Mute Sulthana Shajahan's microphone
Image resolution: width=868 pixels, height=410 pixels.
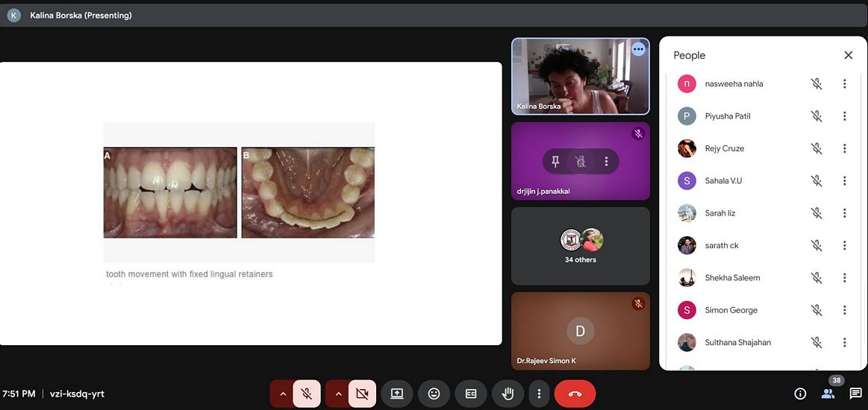click(817, 343)
